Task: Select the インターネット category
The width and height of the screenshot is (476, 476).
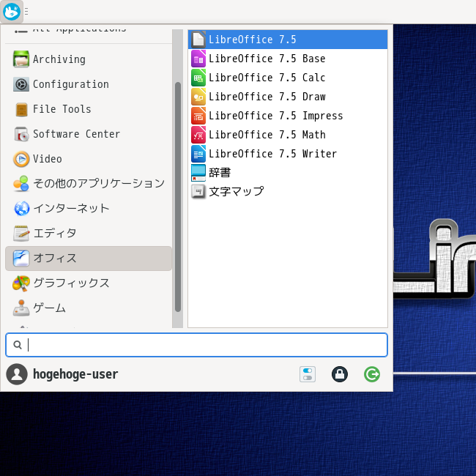Action: (89, 209)
